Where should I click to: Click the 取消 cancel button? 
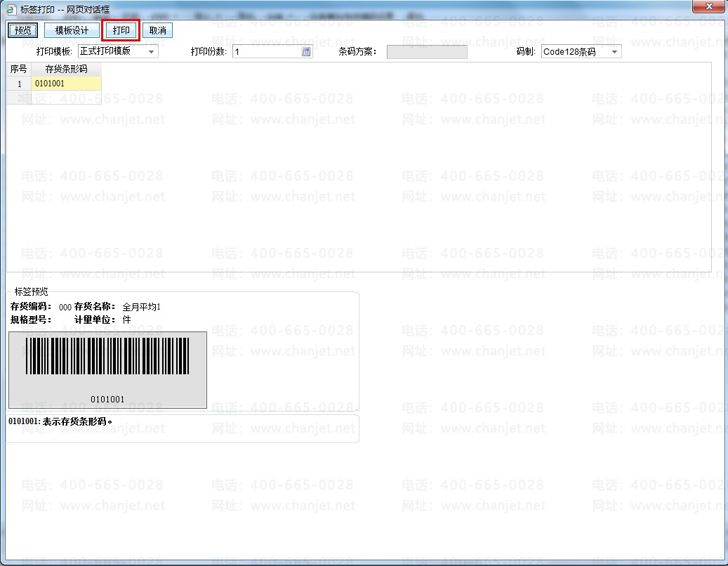(157, 30)
